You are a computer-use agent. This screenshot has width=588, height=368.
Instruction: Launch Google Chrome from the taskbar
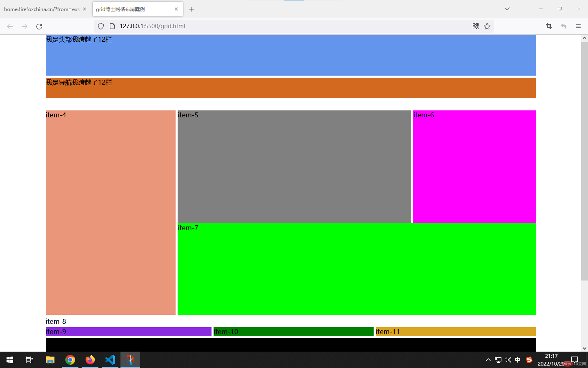70,360
